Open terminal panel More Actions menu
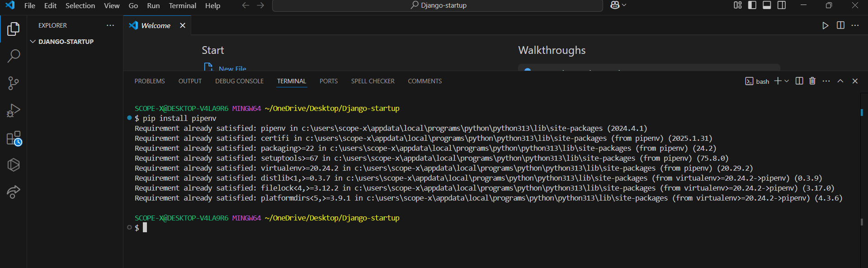 coord(826,81)
